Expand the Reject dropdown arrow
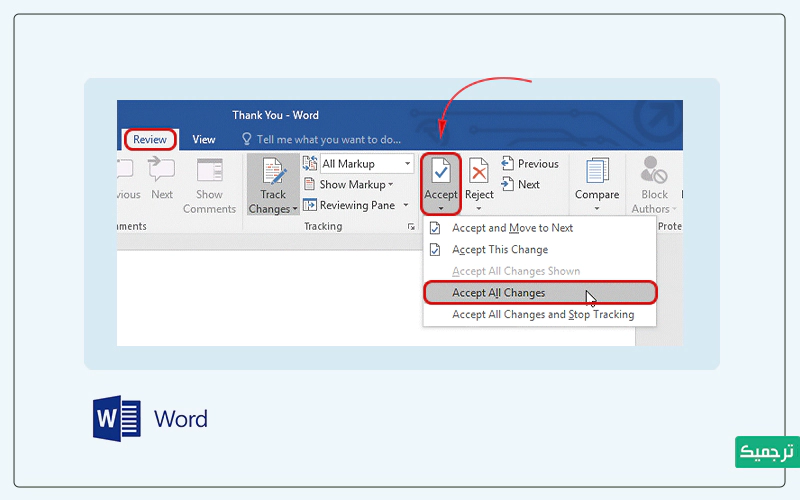Screen dimensions: 800x500 pos(479,209)
